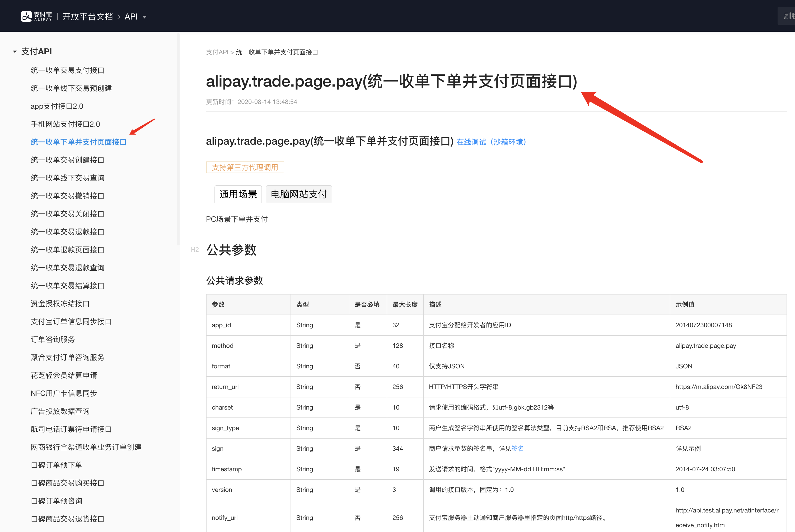Image resolution: width=795 pixels, height=532 pixels.
Task: Open 开放平台文档 header link
Action: pyautogui.click(x=87, y=17)
